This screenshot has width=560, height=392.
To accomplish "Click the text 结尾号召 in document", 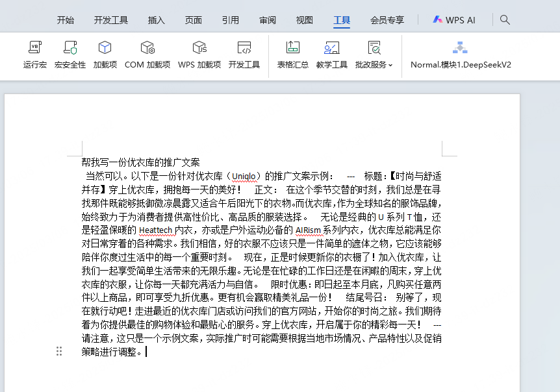I will tap(364, 298).
